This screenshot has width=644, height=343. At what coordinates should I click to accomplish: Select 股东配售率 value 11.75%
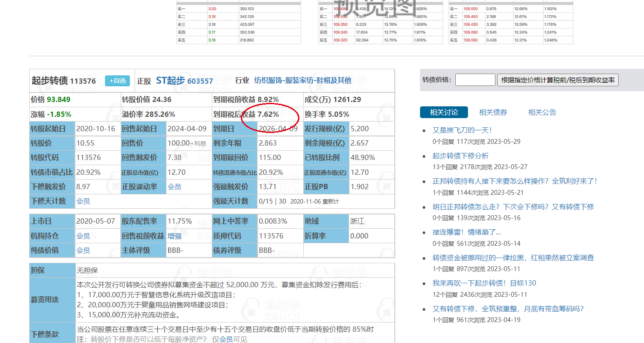[x=180, y=221]
